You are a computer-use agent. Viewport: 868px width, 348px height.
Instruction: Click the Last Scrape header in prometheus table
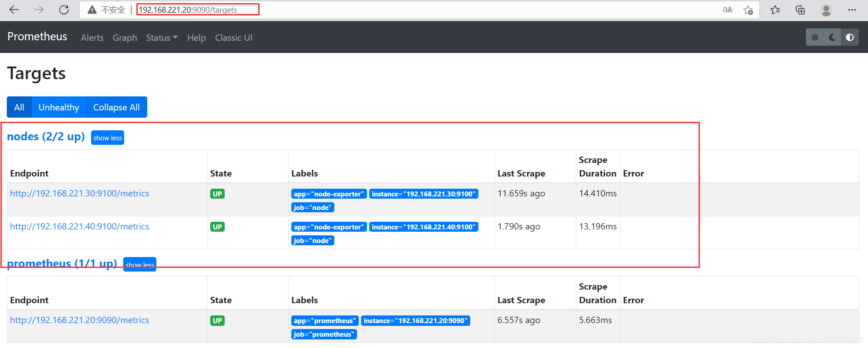click(x=521, y=300)
